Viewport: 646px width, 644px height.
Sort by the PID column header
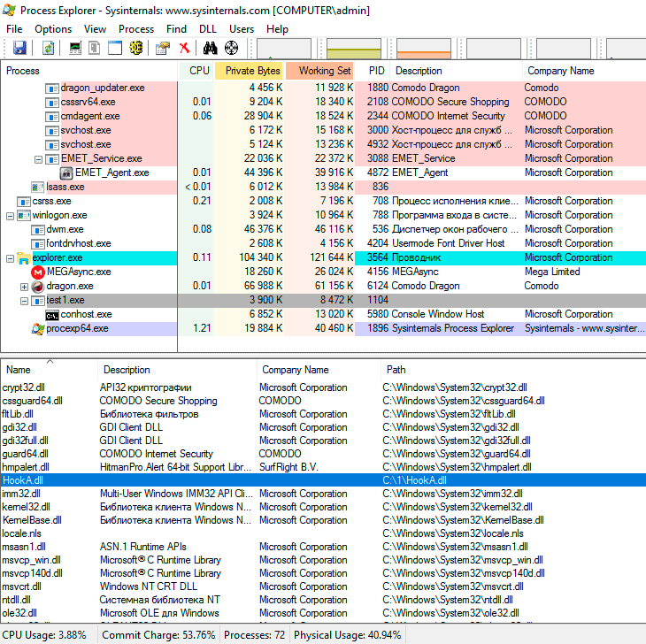pos(373,71)
